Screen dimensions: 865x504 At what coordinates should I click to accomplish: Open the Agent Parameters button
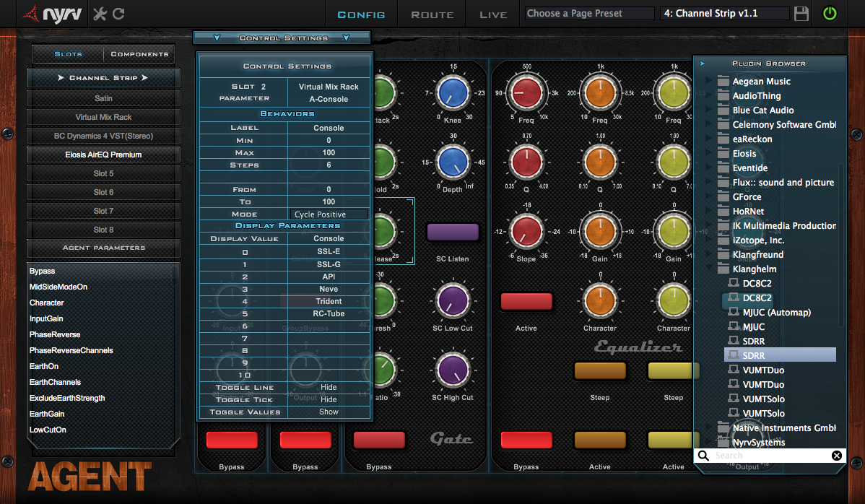[x=103, y=248]
